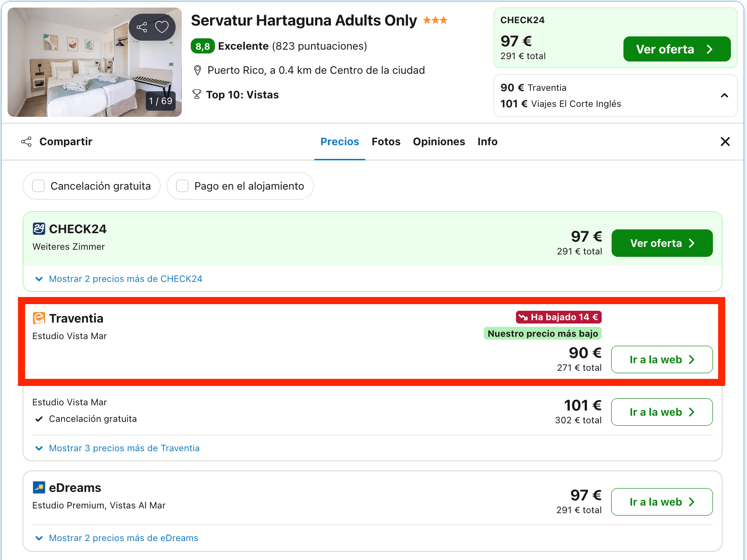Click the 823 puntuaciones review count

[x=320, y=46]
